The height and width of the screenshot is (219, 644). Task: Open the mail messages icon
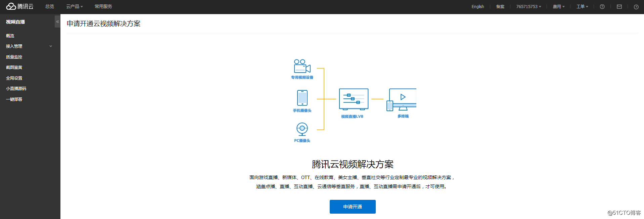coord(619,7)
